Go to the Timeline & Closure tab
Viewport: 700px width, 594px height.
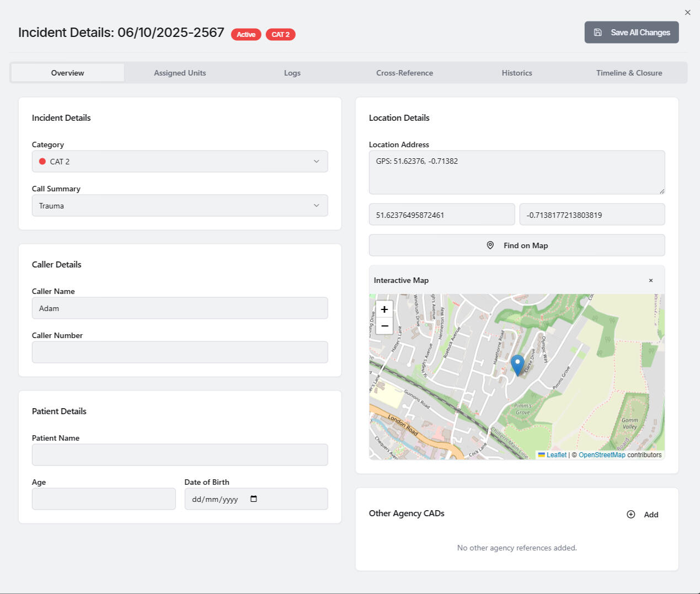[629, 73]
